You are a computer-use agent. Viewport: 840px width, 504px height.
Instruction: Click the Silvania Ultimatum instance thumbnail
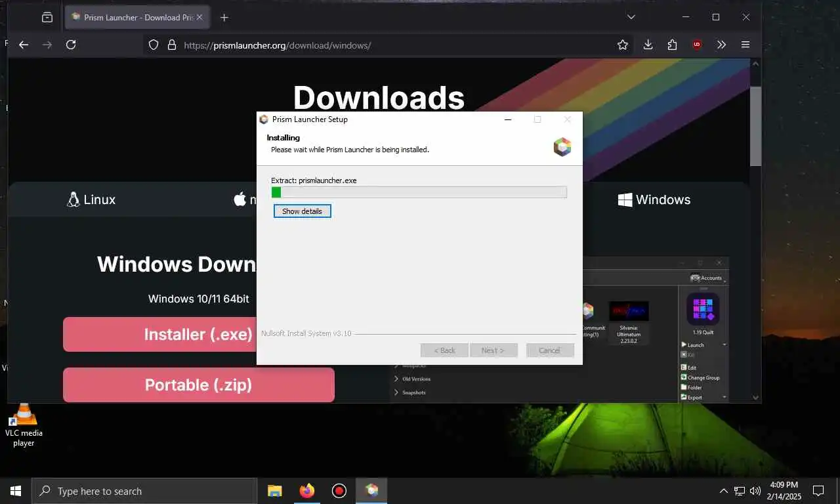click(629, 311)
